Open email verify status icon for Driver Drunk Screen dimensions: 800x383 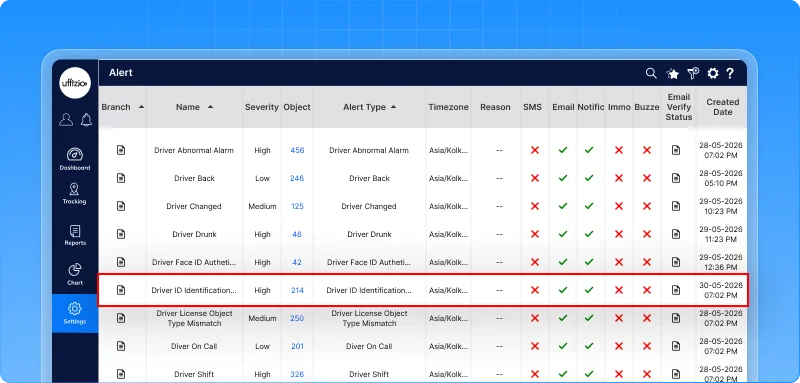[676, 234]
